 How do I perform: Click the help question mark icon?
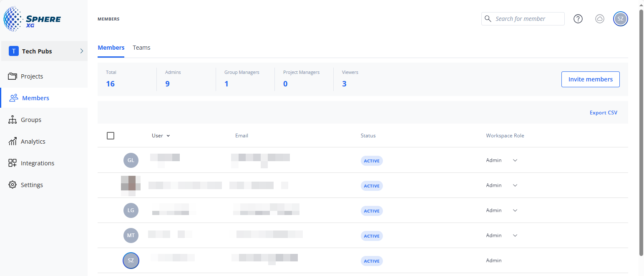[x=578, y=19]
